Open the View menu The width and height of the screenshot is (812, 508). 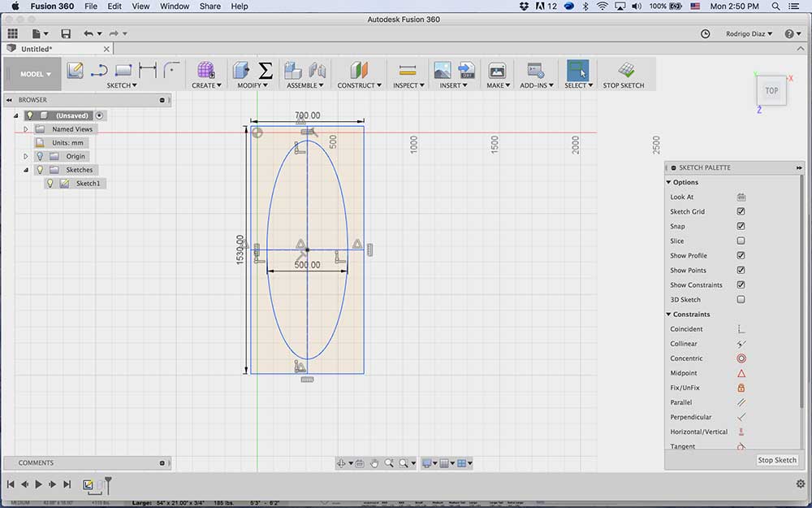140,7
